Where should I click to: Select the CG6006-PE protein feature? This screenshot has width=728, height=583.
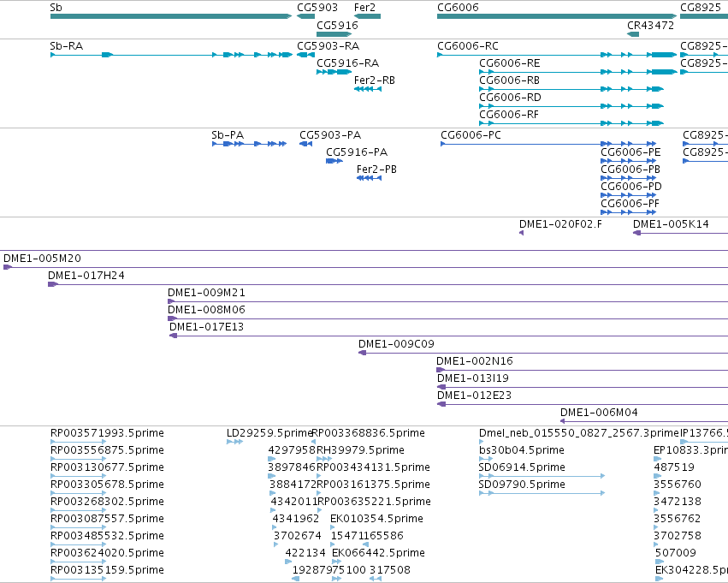628,161
